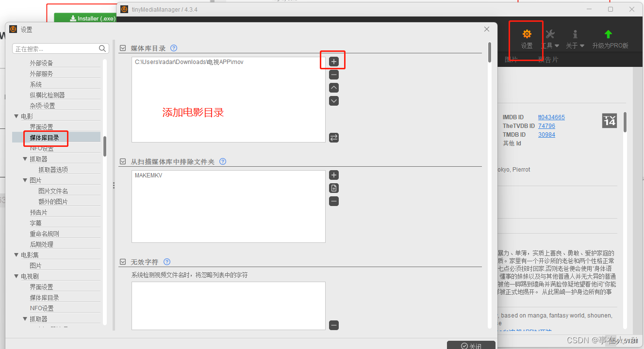644x349 pixels.
Task: Select 纵横比检测器 in settings tree
Action: pyautogui.click(x=47, y=95)
